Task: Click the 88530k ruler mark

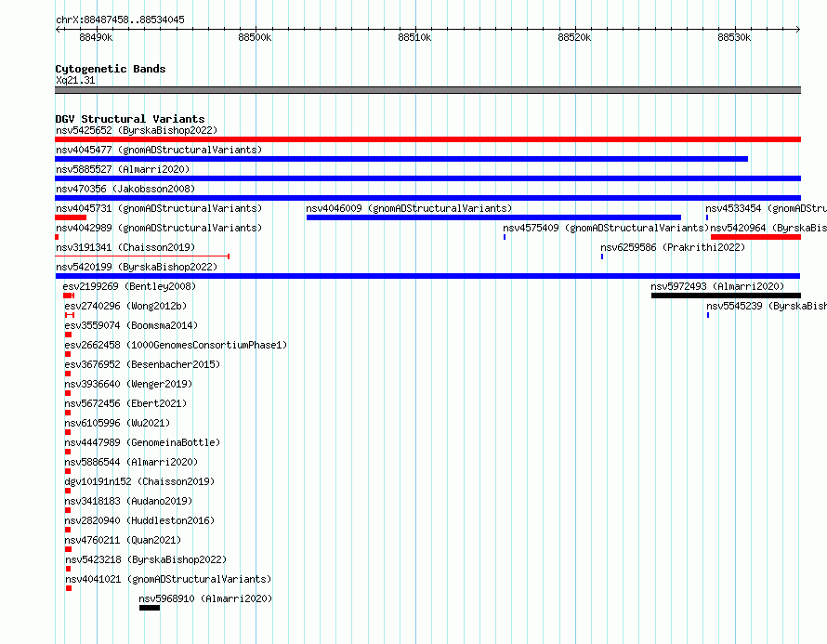Action: pyautogui.click(x=734, y=37)
